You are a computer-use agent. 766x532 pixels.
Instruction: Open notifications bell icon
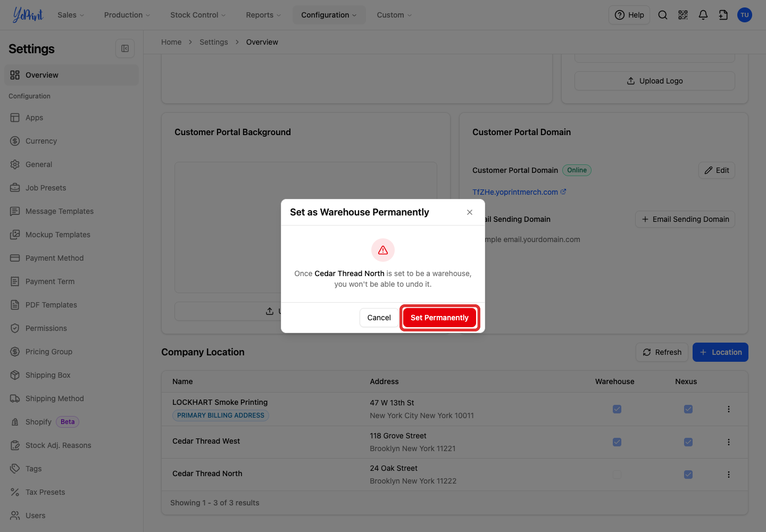703,15
